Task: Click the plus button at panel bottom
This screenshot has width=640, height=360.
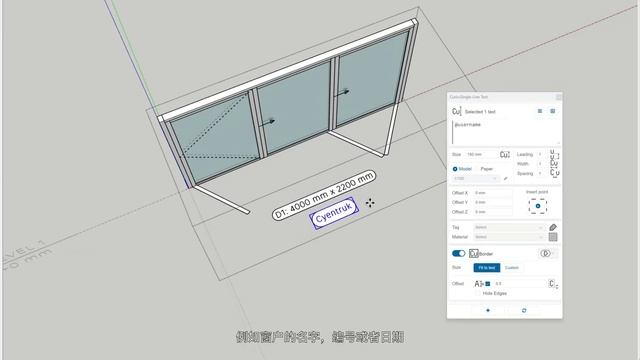Action: [488, 311]
